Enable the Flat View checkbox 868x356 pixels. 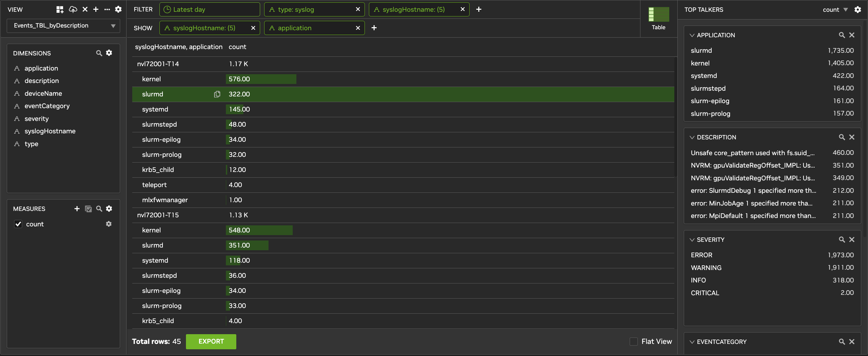(x=634, y=342)
